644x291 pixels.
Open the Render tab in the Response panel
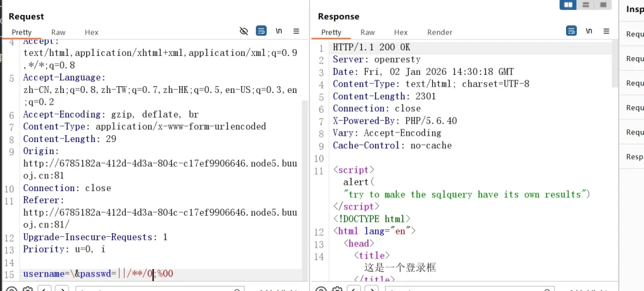click(x=440, y=32)
